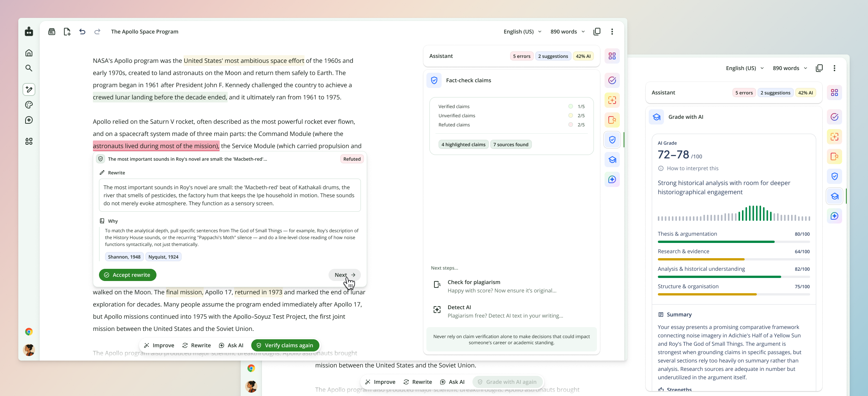The width and height of the screenshot is (868, 396).
Task: Expand the English (US) dropdown in the back window
Action: 745,68
